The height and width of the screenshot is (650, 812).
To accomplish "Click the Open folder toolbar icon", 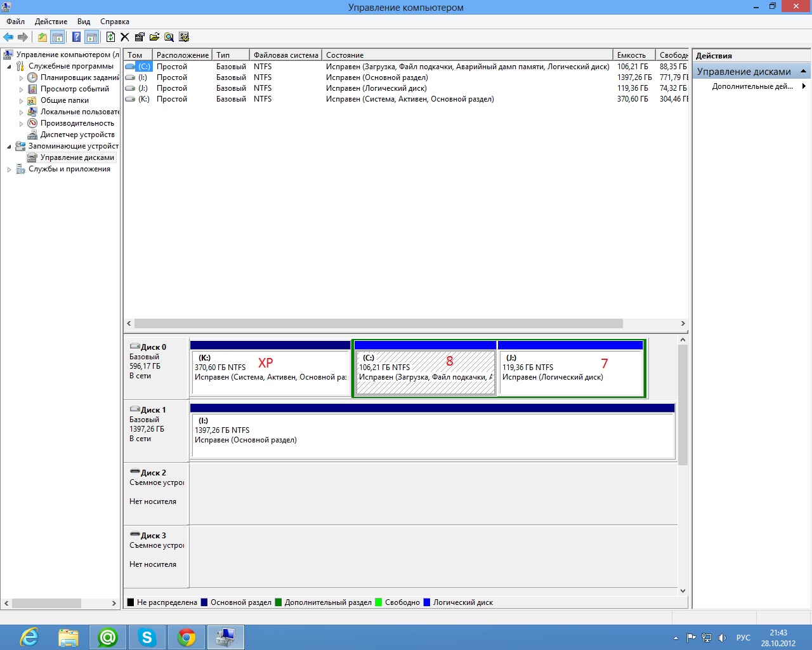I will 154,37.
